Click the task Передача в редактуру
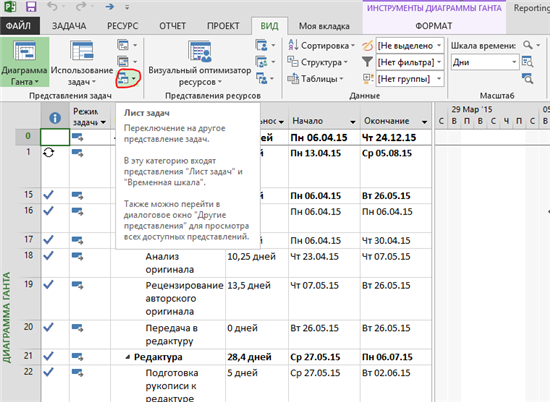The height and width of the screenshot is (402, 550). click(172, 335)
